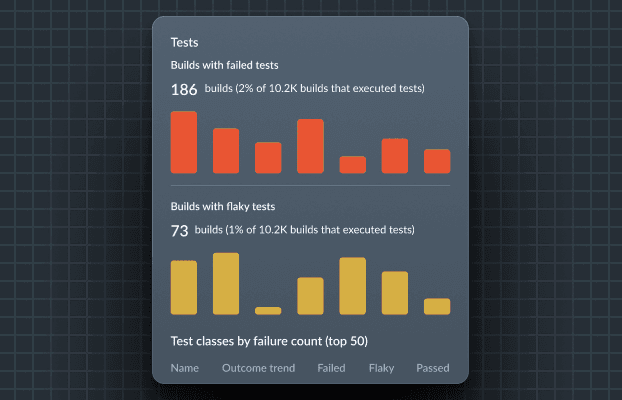Select the fourth yellow bar in flaky tests chart
This screenshot has width=622, height=400.
coord(310,296)
